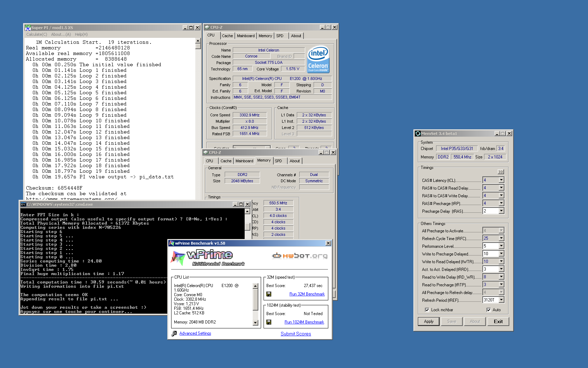Click the Intel P35/G33/G31 chipset field

[457, 149]
